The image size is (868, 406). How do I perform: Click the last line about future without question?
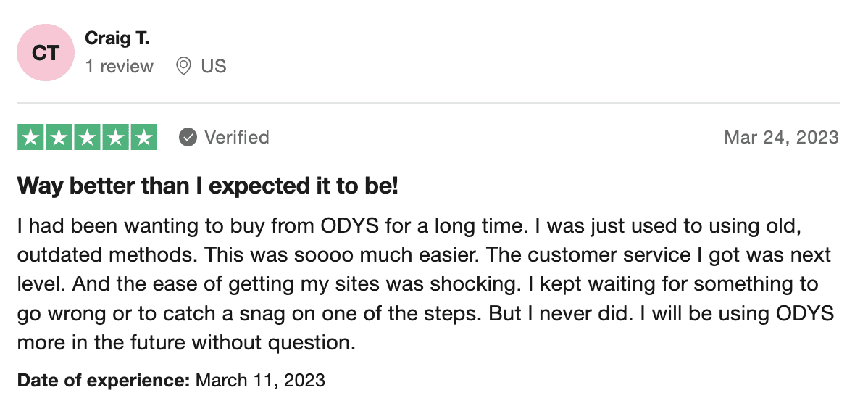tap(186, 343)
